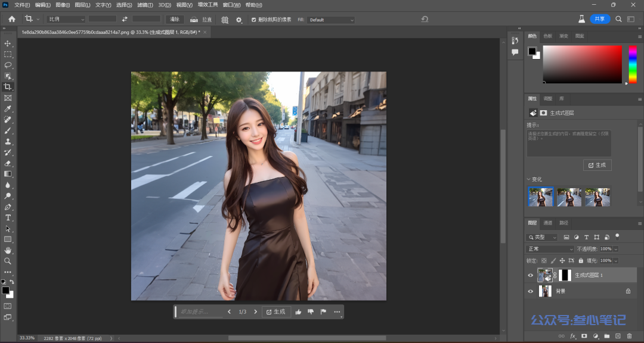Open the 不透明度 opacity dropdown arrow

(x=615, y=249)
